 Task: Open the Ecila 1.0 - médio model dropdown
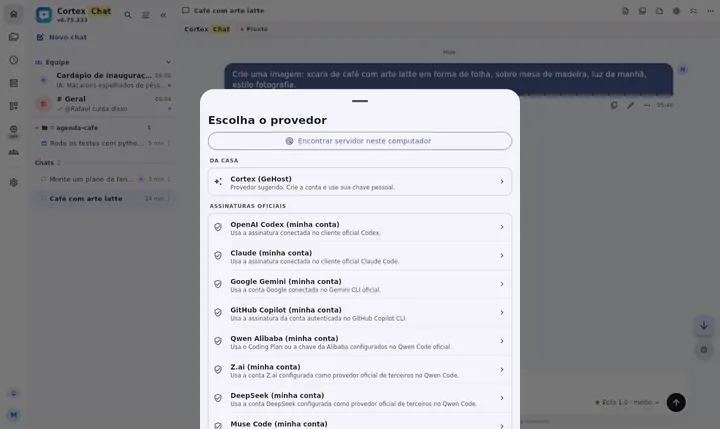click(x=627, y=402)
